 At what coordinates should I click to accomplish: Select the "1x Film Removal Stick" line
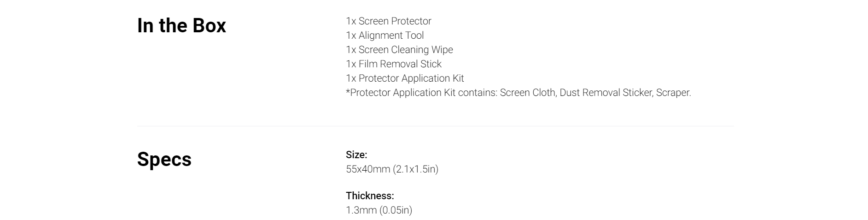393,64
